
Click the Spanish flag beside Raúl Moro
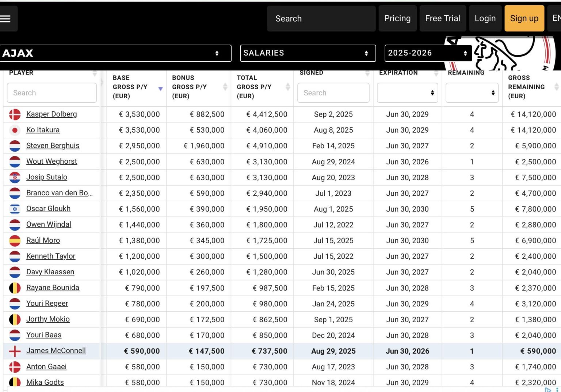[x=15, y=240]
